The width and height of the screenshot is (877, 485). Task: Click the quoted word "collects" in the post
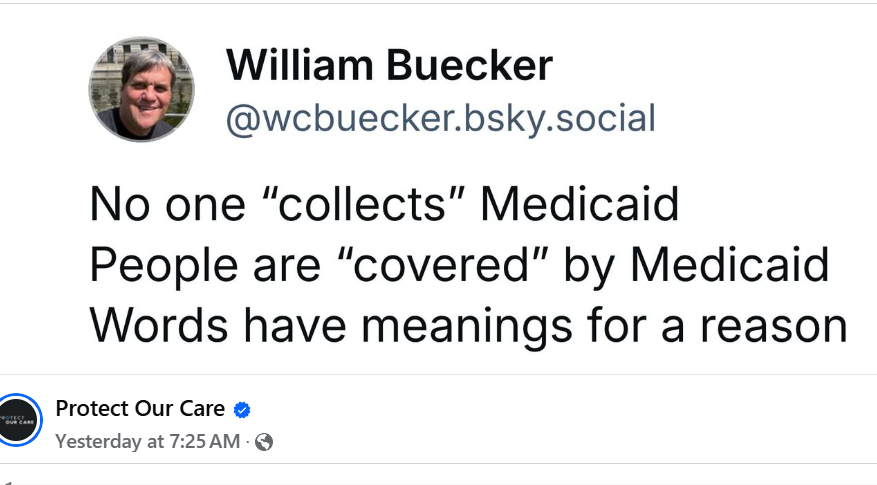[x=364, y=204]
